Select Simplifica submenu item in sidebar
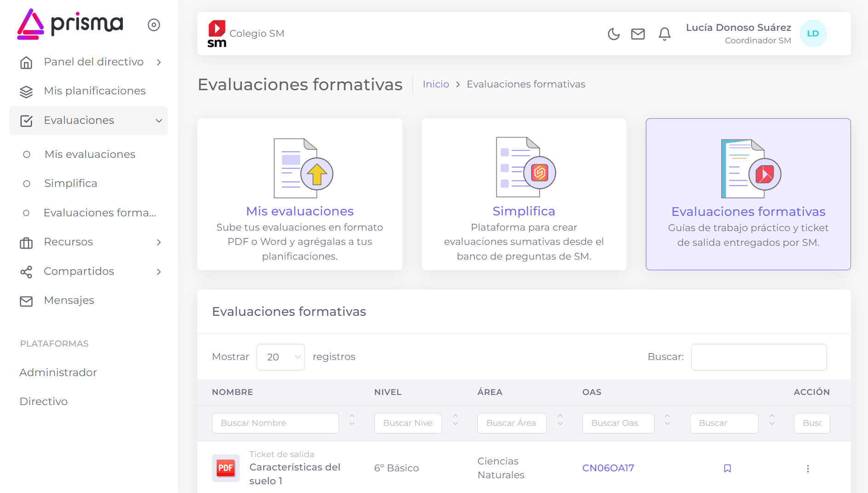 point(70,184)
